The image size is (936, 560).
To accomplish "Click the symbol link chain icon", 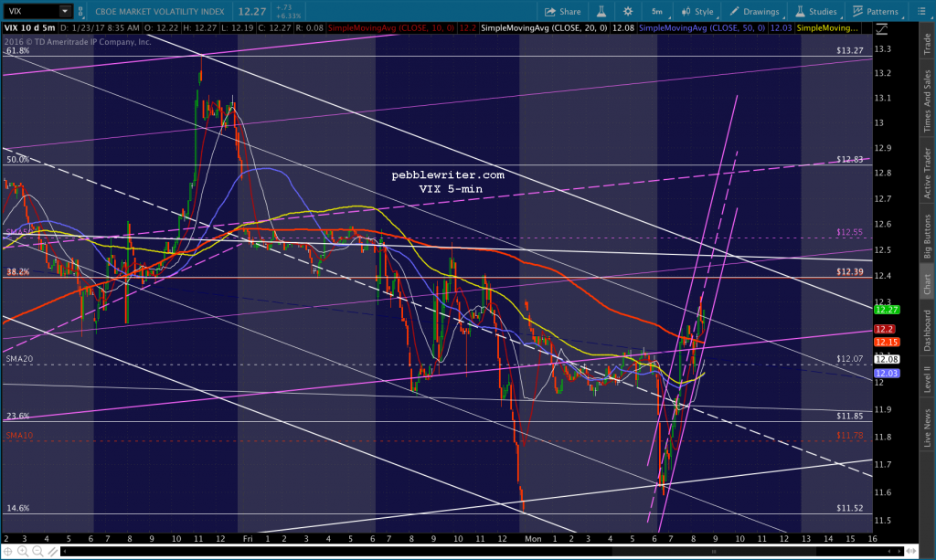I will [x=80, y=11].
